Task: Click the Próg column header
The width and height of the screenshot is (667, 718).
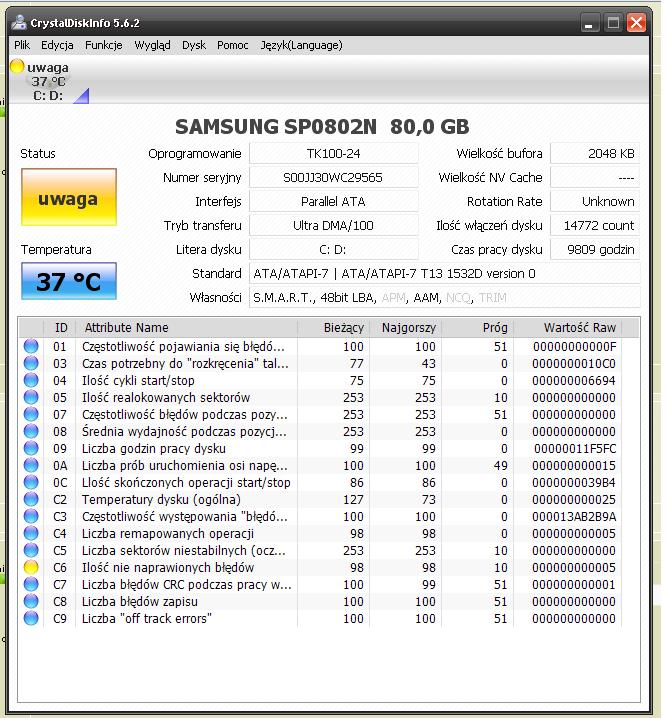Action: pyautogui.click(x=477, y=327)
